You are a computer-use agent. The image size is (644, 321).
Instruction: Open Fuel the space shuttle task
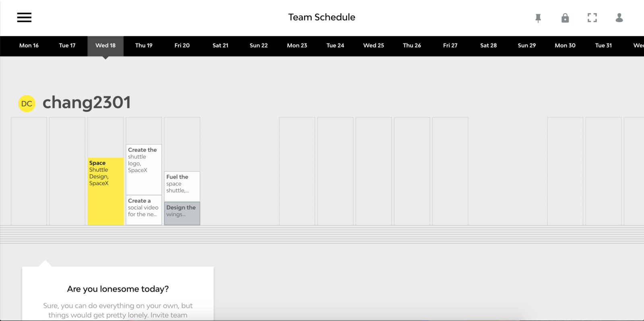coord(182,186)
